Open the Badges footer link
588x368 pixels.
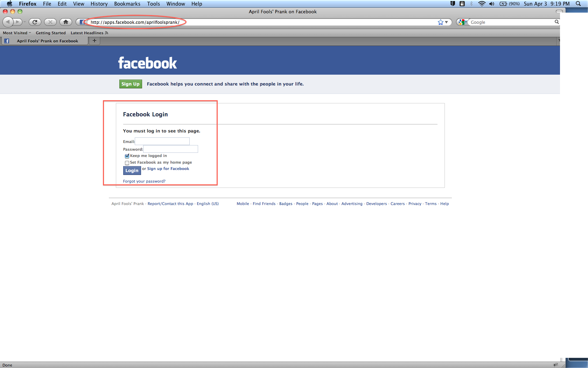coord(286,204)
